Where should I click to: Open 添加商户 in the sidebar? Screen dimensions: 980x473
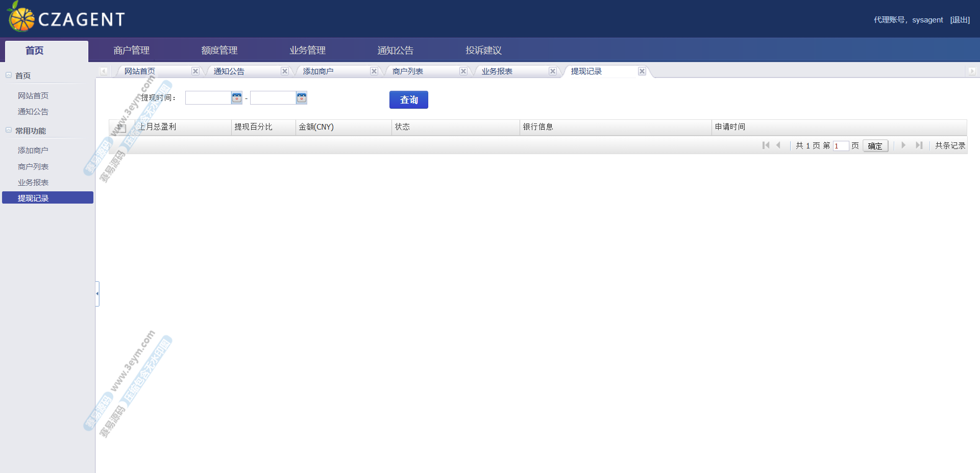tap(33, 151)
